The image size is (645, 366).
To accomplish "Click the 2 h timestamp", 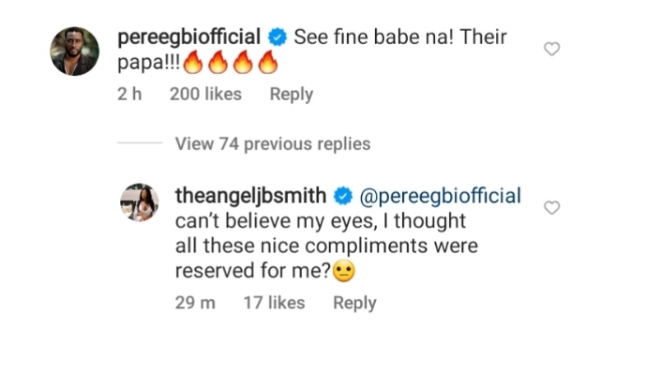I will point(130,94).
